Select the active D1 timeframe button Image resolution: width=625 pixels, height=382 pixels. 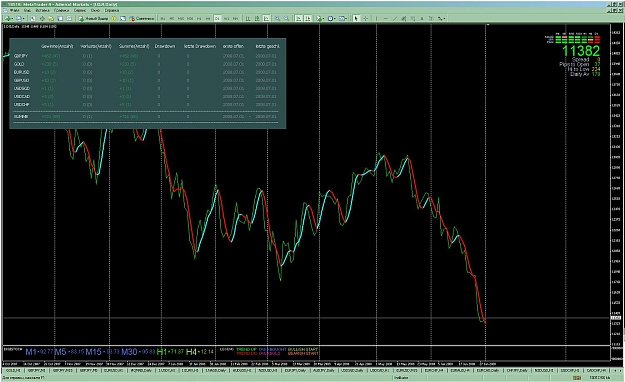[x=217, y=18]
